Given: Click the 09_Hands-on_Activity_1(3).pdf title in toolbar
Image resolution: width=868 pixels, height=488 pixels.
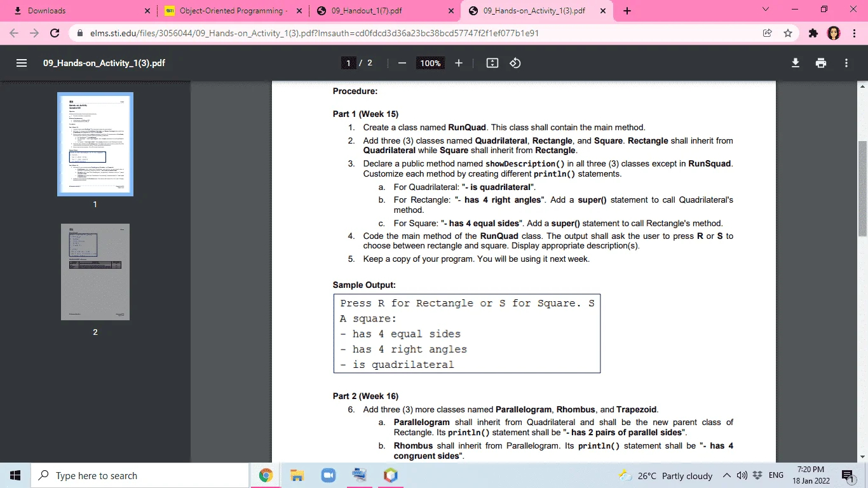Looking at the screenshot, I should click(x=104, y=63).
